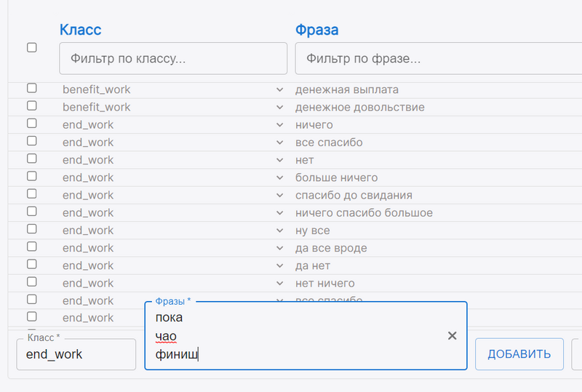Select checkbox for 'денежное довольствие' row
Viewport: 582px width, 392px height.
(x=31, y=106)
